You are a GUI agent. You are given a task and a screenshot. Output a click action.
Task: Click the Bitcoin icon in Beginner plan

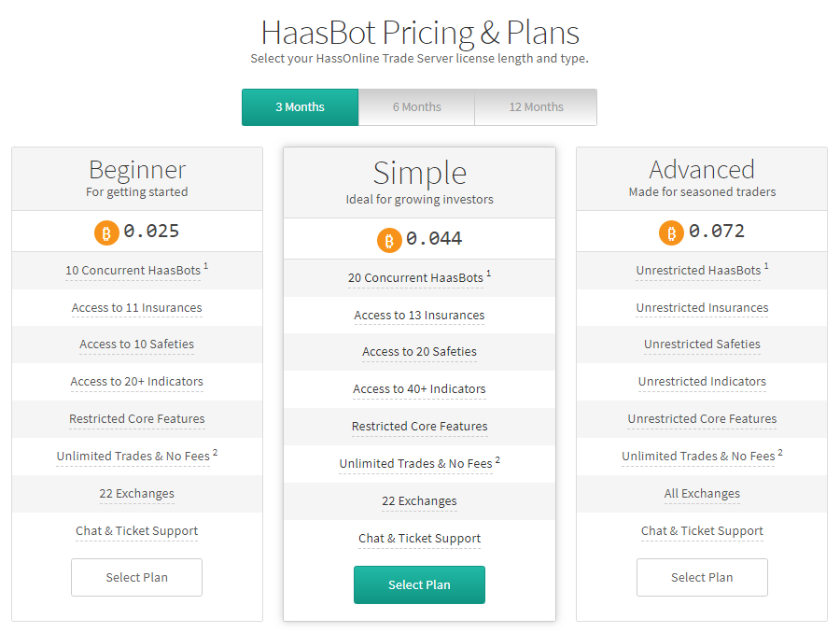click(106, 233)
